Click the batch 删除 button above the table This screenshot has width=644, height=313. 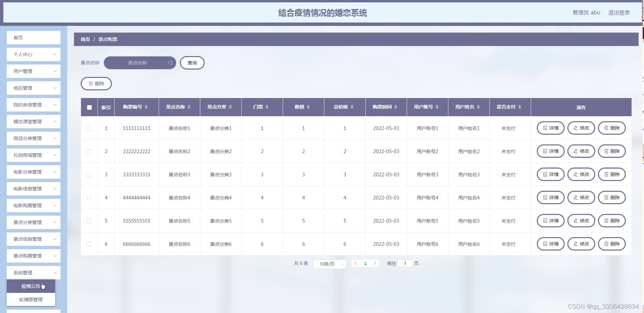96,84
